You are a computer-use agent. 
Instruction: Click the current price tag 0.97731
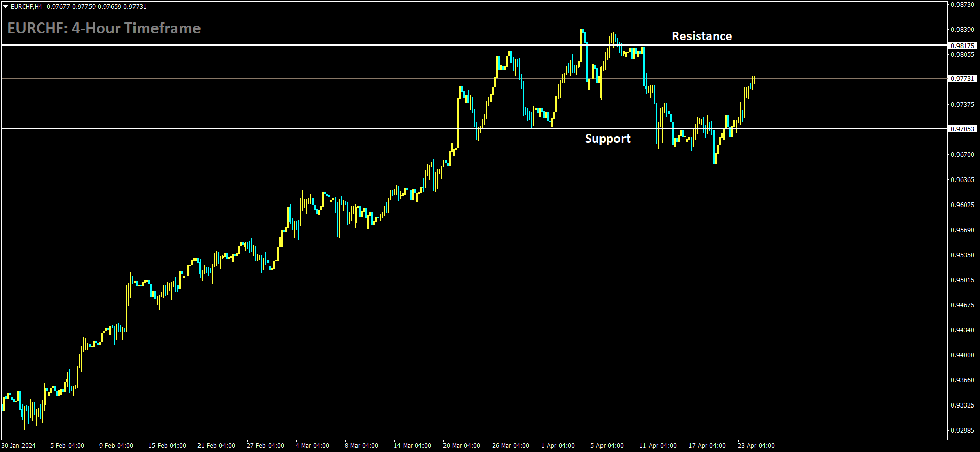[963, 78]
